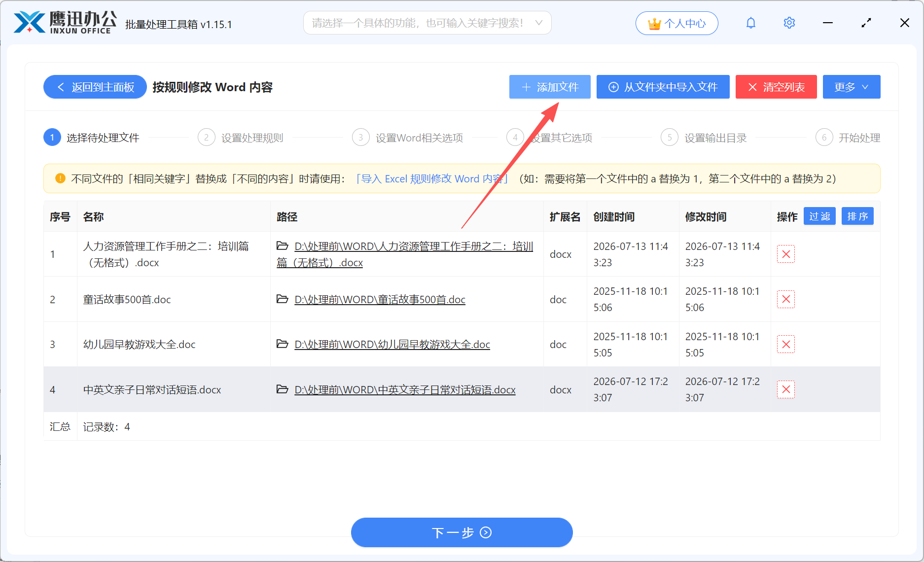Open settings via the gear icon
Screen dimensions: 924x562
[789, 23]
